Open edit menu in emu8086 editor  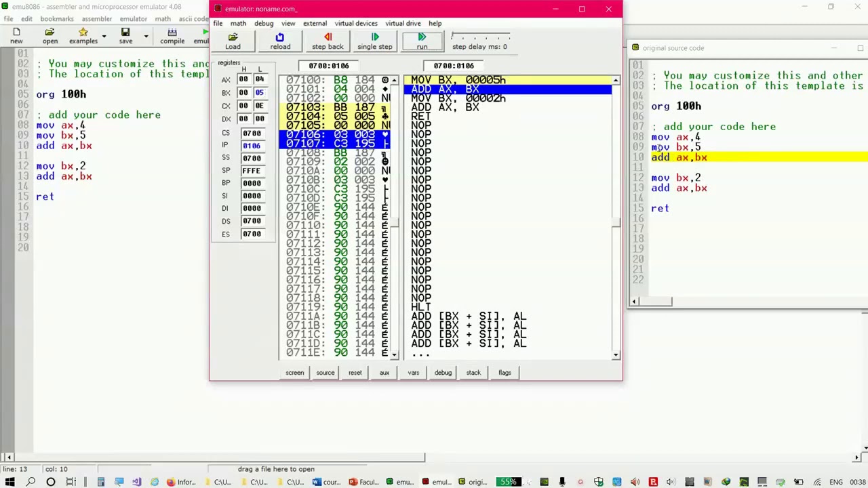[x=26, y=18]
